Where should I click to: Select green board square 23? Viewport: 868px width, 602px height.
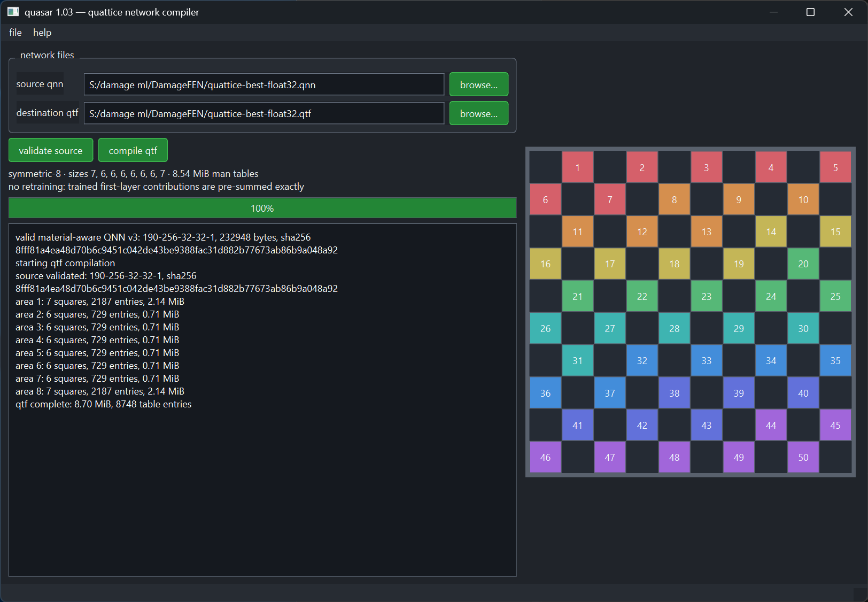click(x=707, y=296)
